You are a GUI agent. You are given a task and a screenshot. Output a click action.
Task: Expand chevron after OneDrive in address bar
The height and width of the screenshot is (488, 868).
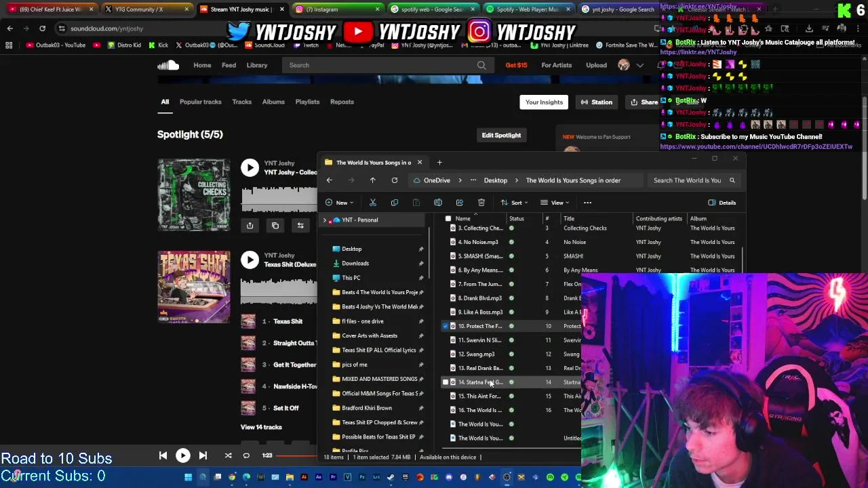point(459,180)
